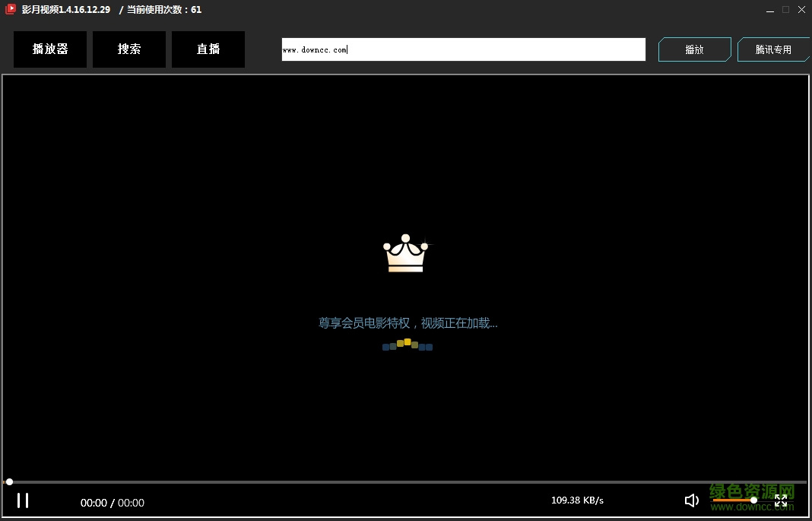The image size is (812, 521).
Task: Pause the video with the pause icon
Action: [23, 500]
